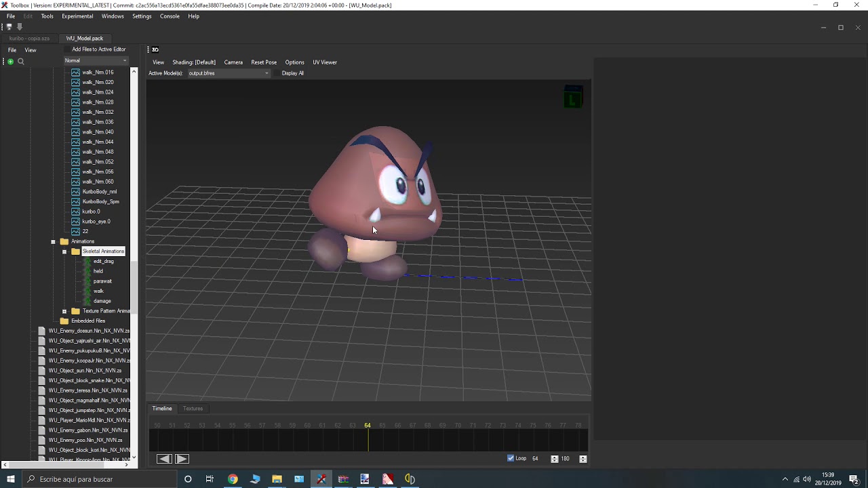Viewport: 868px width, 488px height.
Task: Click the Windows search box
Action: click(99, 479)
